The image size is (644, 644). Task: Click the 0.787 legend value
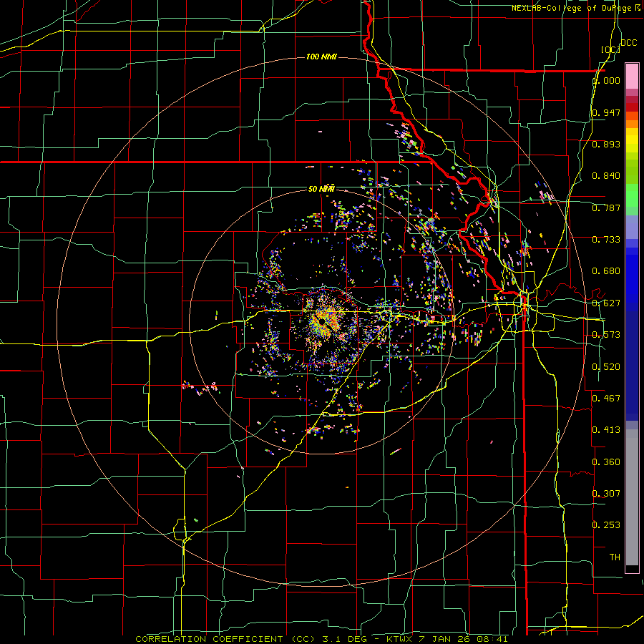(606, 208)
